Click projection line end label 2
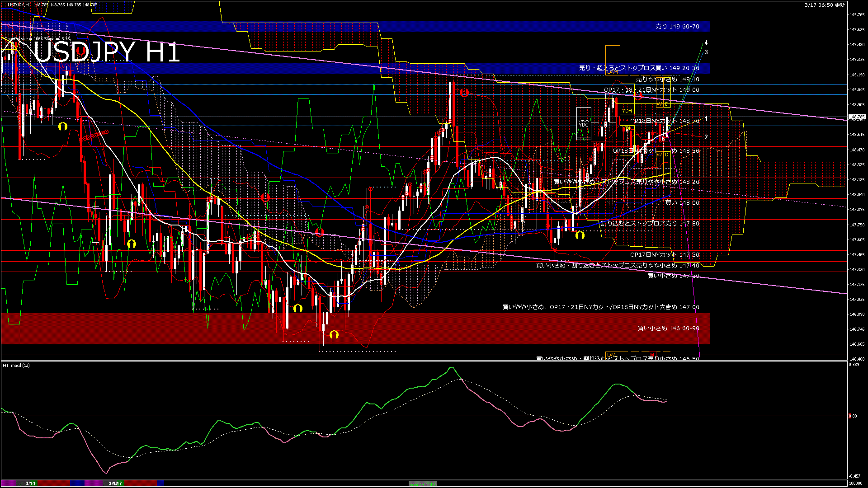868x488 pixels. [x=706, y=137]
